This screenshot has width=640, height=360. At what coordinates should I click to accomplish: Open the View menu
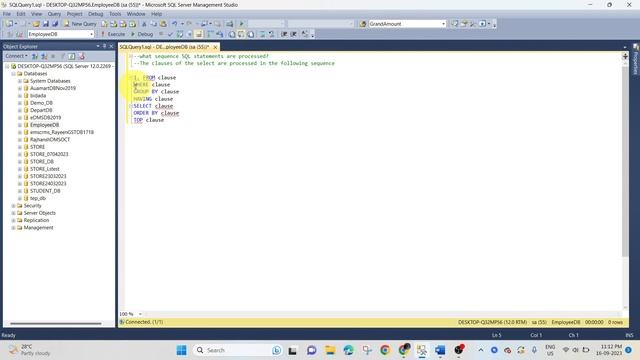(36, 14)
